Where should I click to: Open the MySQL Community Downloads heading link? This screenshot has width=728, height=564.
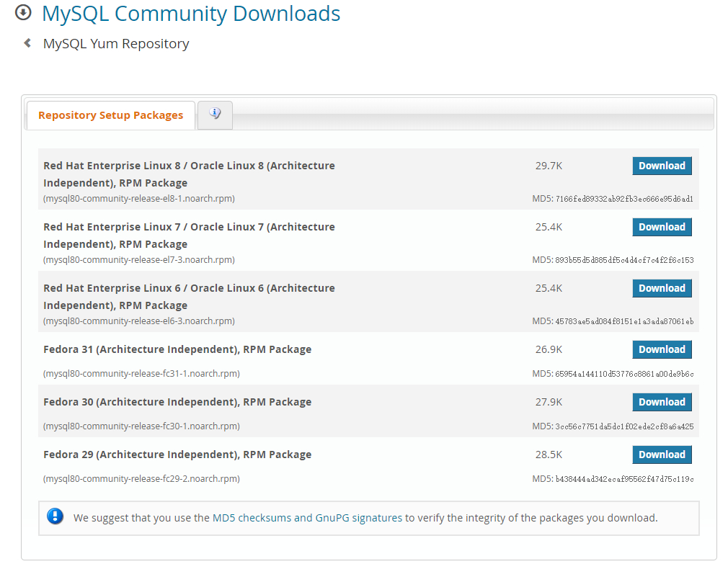(191, 13)
